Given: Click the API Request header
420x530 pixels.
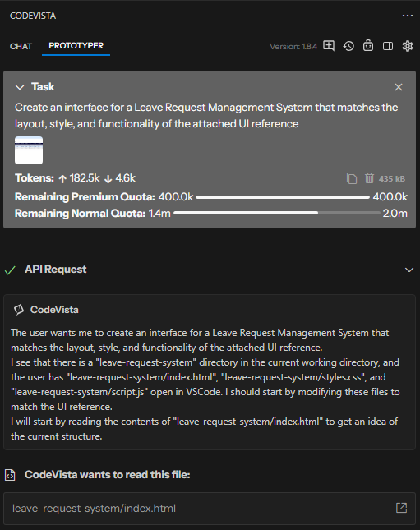Looking at the screenshot, I should [x=55, y=270].
